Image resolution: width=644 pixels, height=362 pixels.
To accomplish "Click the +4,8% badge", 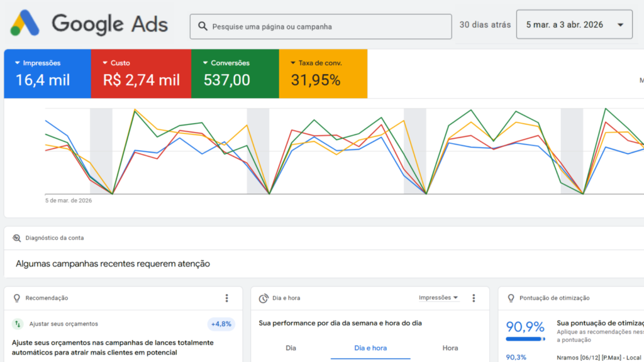I will [221, 324].
